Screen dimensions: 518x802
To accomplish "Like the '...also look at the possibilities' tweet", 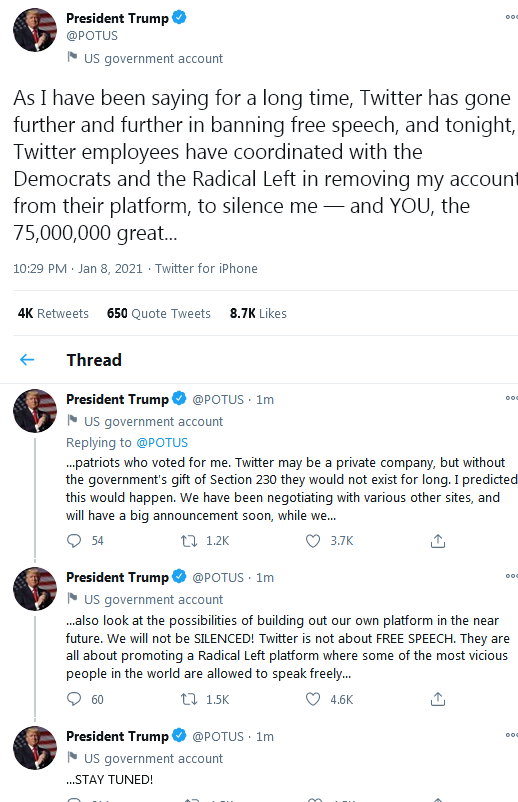I will tap(312, 699).
